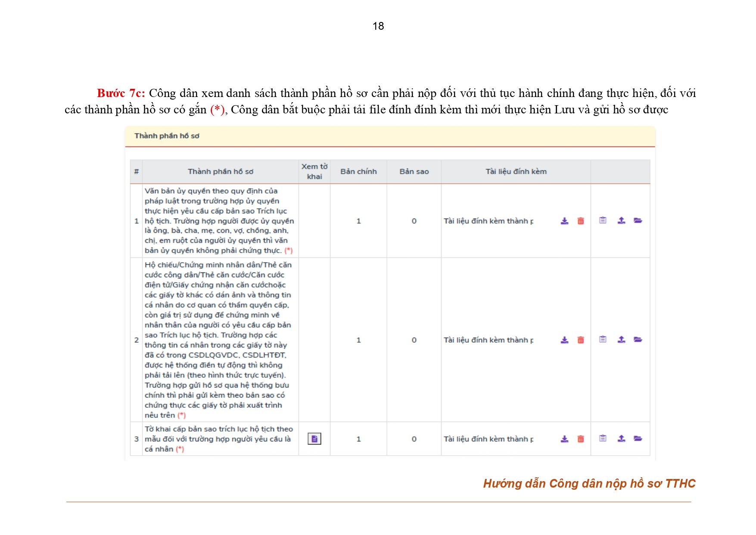Viewport: 756px width, 535px height.
Task: Click the upload icon in row 1
Action: point(621,220)
